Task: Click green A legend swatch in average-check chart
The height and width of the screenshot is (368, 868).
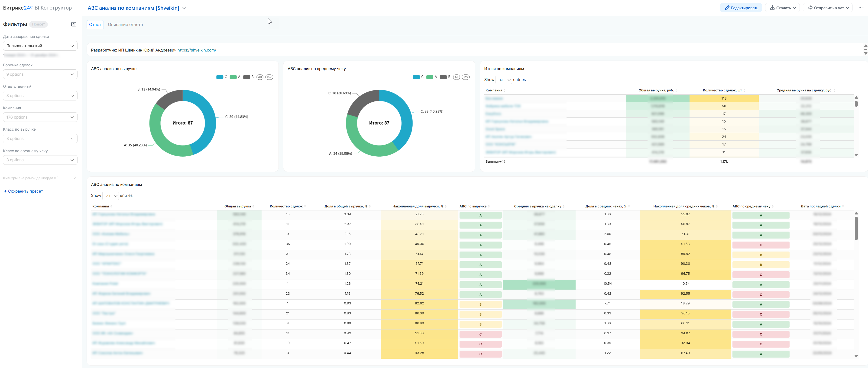Action: click(430, 77)
